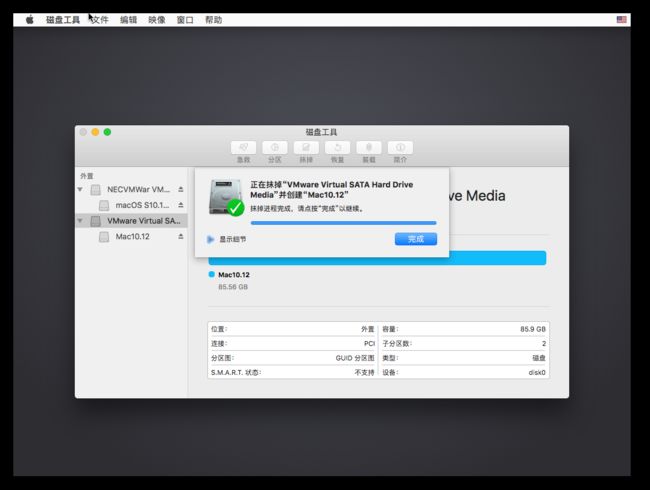Open the 编辑 menu
This screenshot has width=650, height=490.
click(x=129, y=19)
